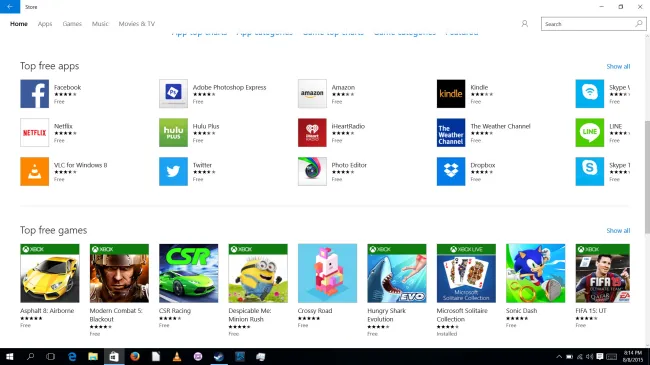Click the Kindle app name

point(479,88)
